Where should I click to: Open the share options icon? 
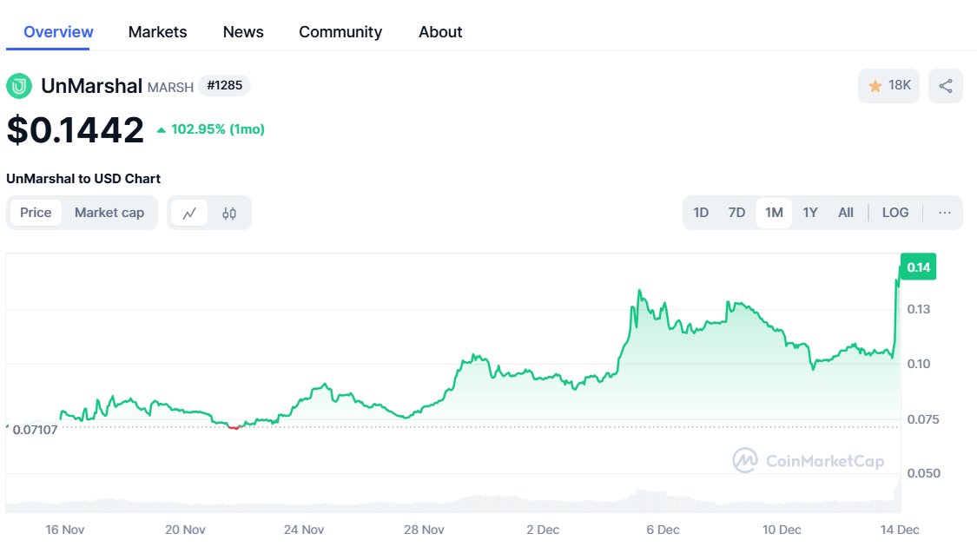945,85
